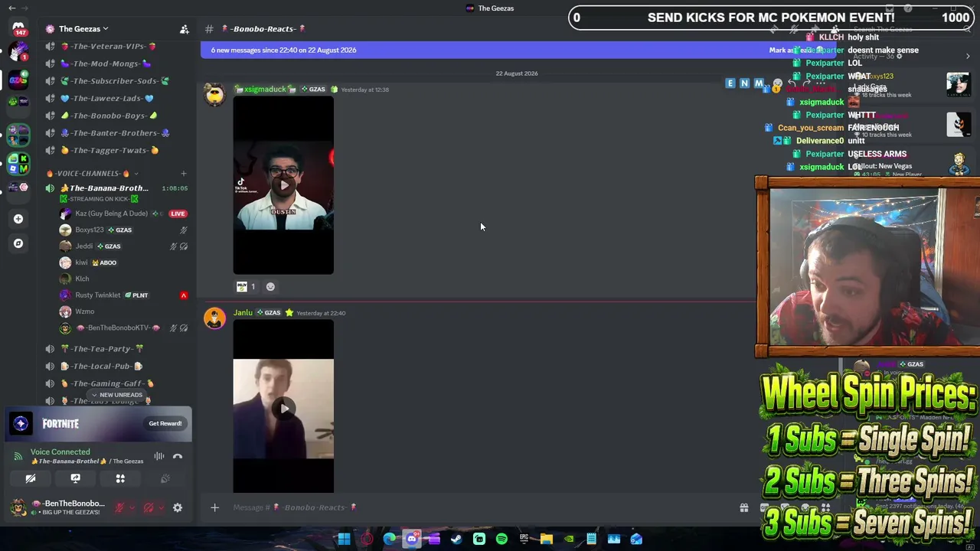Image resolution: width=980 pixels, height=551 pixels.
Task: Click the message input field for Bonobo-Reacts
Action: (x=475, y=507)
